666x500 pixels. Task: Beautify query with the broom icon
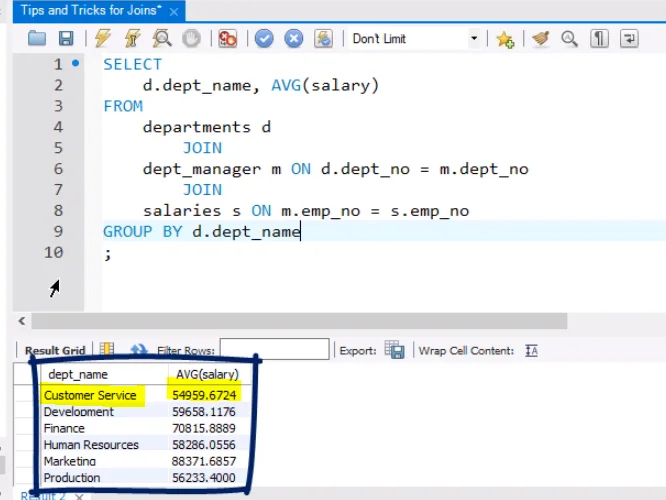tap(541, 39)
